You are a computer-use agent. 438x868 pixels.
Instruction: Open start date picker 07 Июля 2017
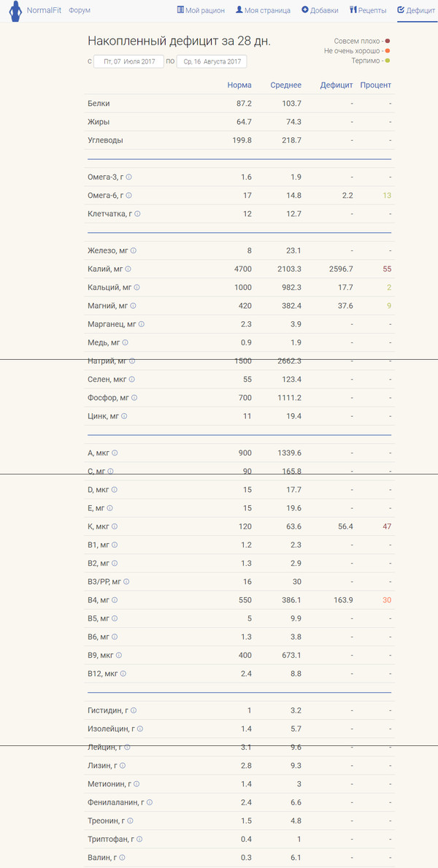pos(129,62)
